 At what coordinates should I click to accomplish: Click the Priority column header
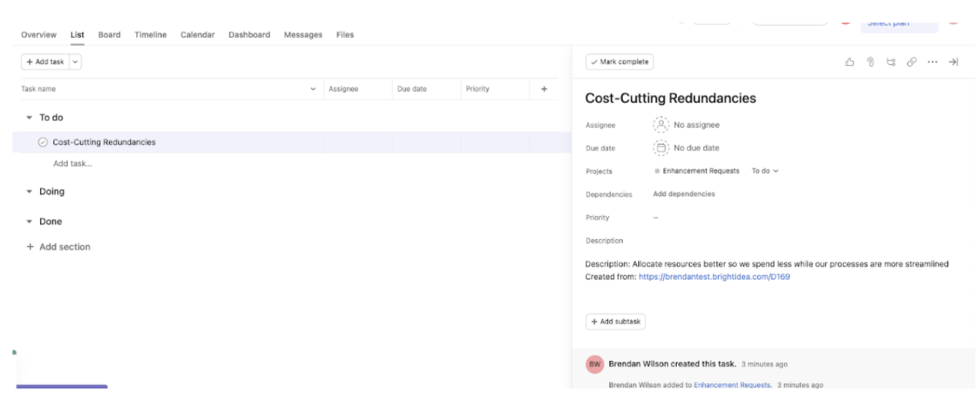coord(477,89)
